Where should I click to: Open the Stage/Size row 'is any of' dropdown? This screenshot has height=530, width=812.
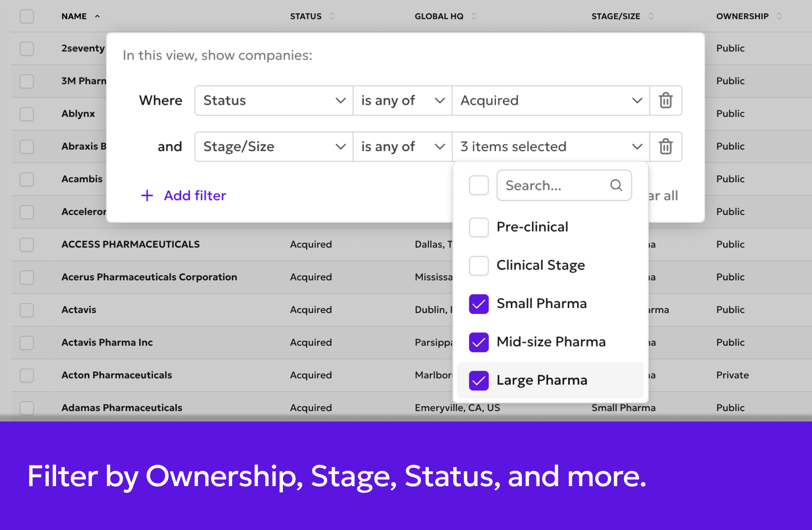click(x=402, y=147)
